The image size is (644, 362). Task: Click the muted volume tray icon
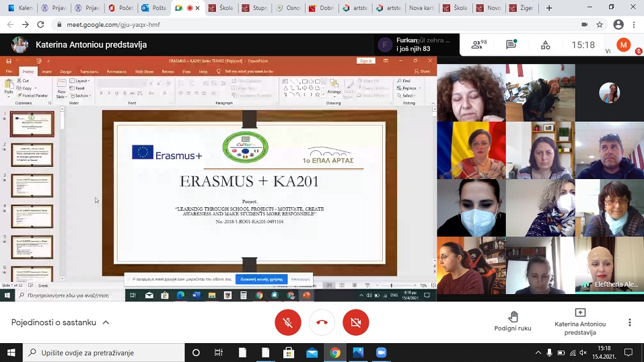(583, 353)
